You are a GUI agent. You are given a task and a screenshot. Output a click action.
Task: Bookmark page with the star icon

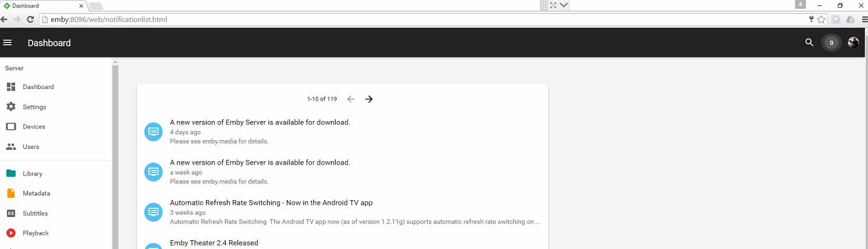pyautogui.click(x=821, y=19)
